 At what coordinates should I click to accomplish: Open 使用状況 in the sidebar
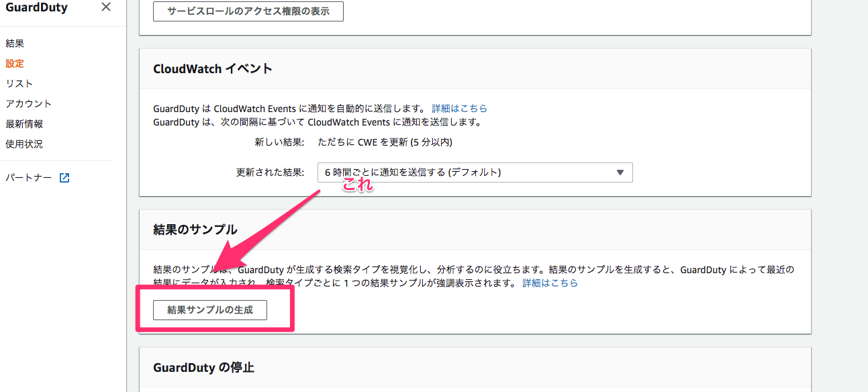coord(24,144)
